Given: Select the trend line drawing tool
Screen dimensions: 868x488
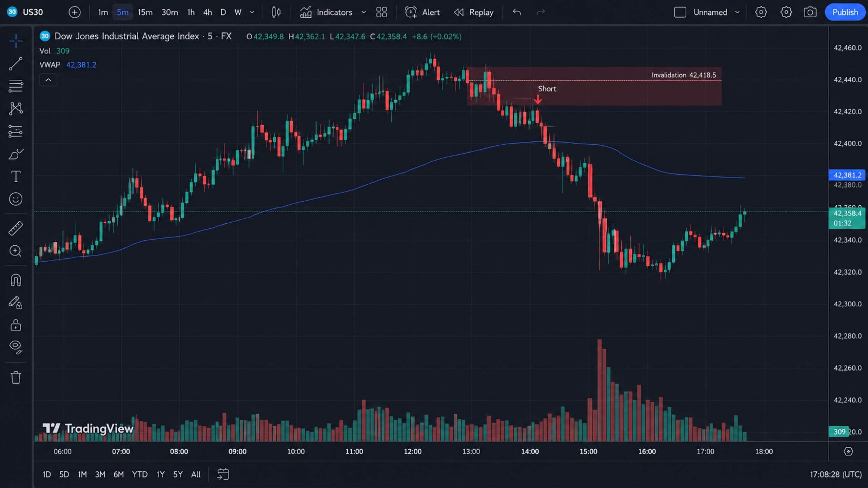Looking at the screenshot, I should pyautogui.click(x=16, y=63).
